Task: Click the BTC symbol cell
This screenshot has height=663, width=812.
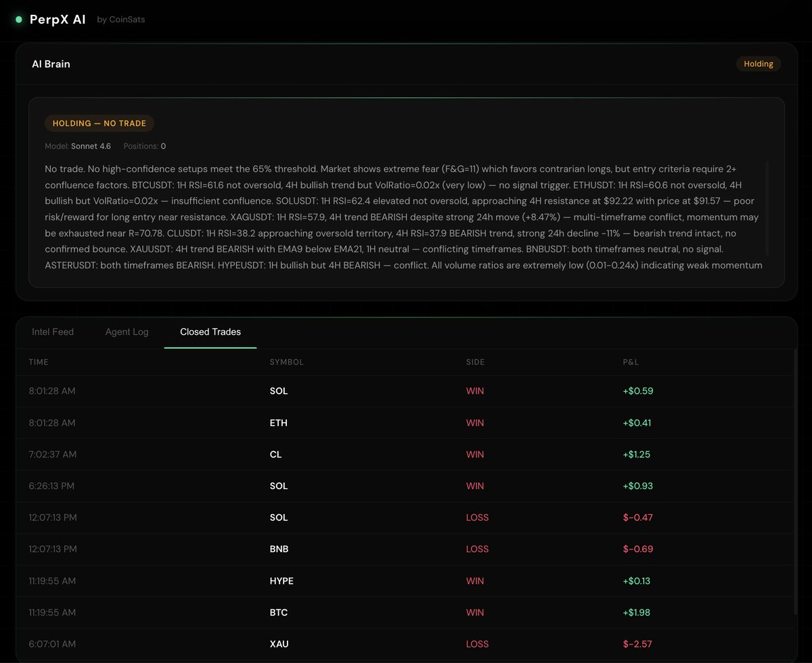Action: (x=279, y=612)
